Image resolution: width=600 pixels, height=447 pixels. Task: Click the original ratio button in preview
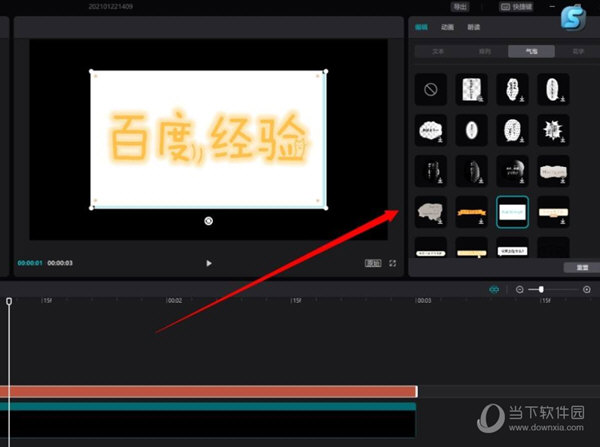[x=373, y=263]
